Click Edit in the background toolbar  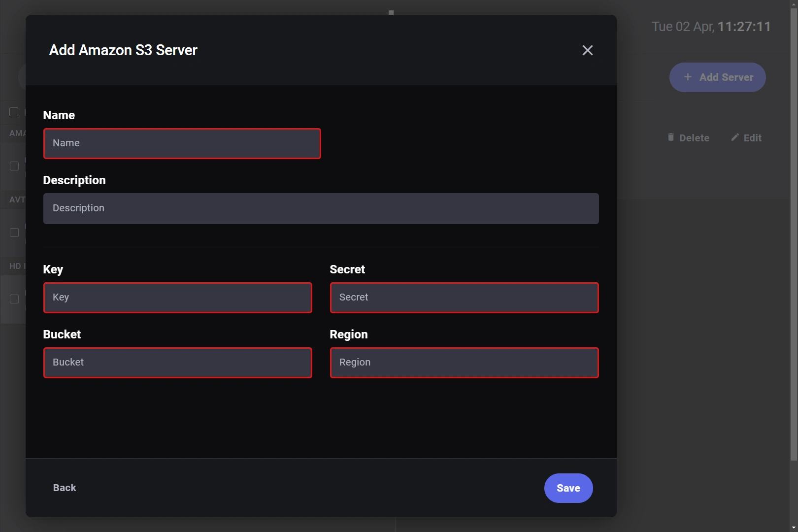(x=746, y=138)
